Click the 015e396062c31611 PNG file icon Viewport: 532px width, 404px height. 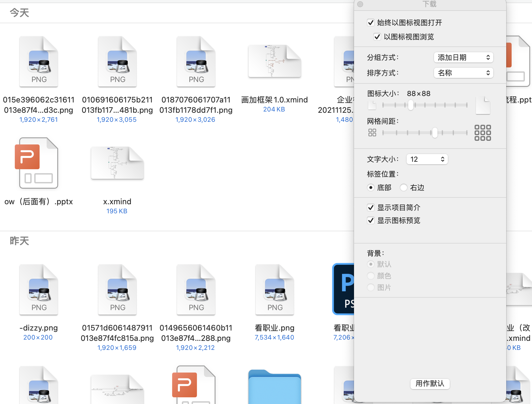(39, 61)
